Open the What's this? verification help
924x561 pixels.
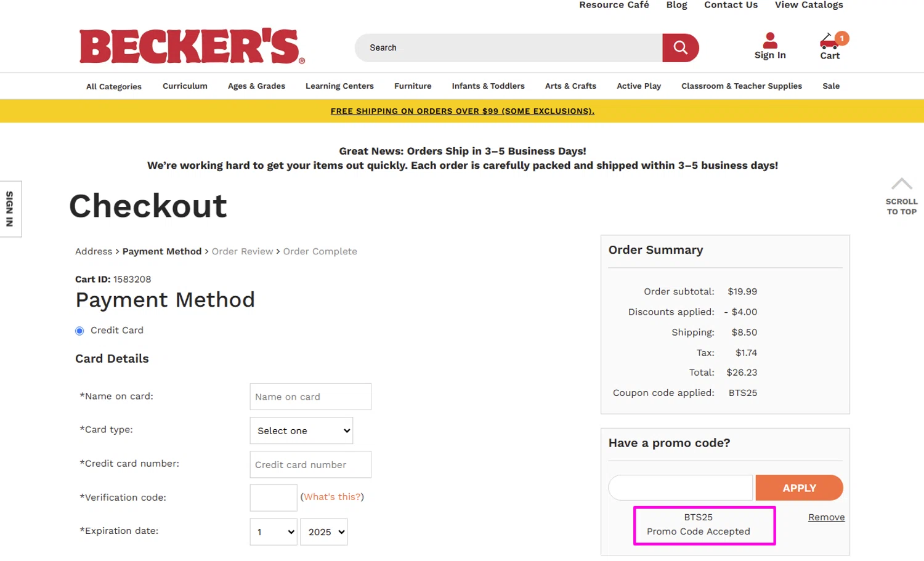tap(332, 497)
